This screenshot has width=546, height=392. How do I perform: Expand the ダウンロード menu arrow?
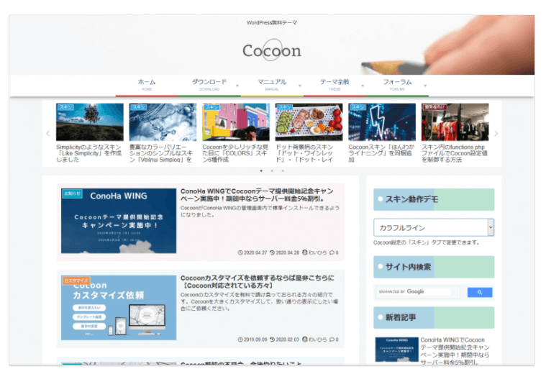(x=237, y=85)
